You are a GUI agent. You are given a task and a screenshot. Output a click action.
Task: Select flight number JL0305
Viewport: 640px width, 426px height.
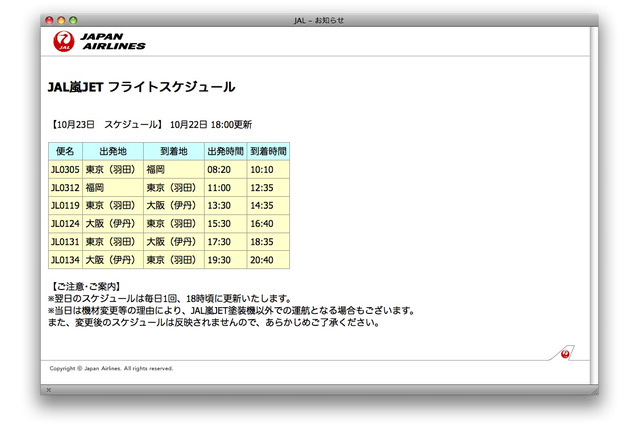[x=65, y=170]
